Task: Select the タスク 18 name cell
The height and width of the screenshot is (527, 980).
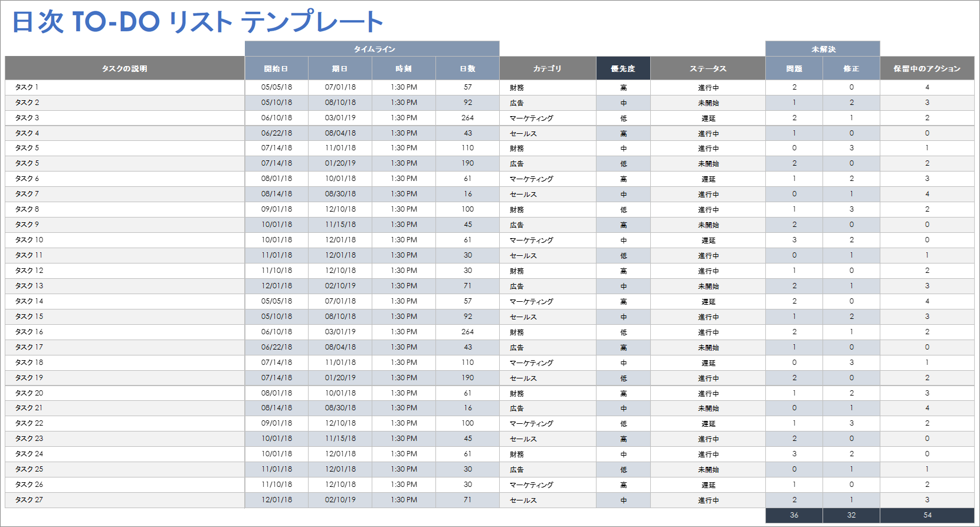Action: pyautogui.click(x=124, y=363)
